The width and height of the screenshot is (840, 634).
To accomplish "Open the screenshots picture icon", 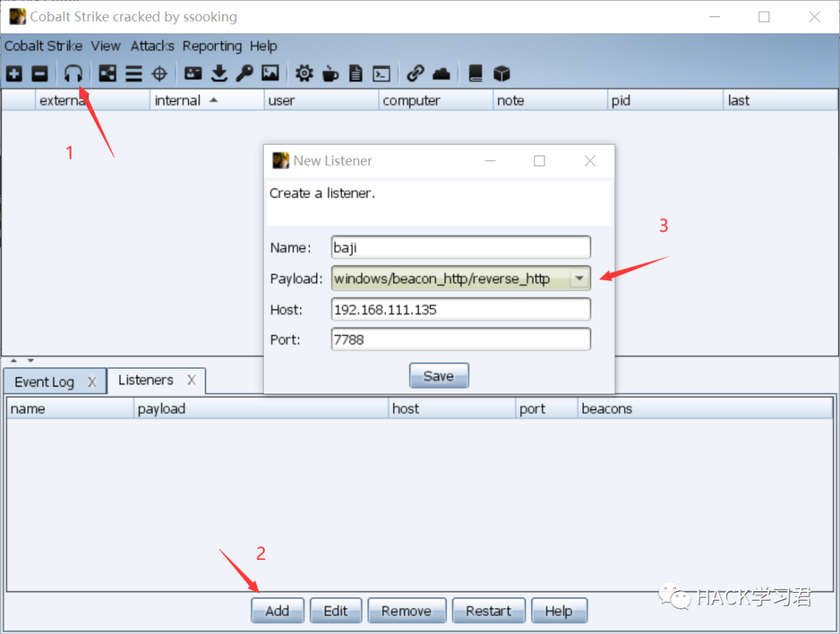I will pyautogui.click(x=270, y=73).
